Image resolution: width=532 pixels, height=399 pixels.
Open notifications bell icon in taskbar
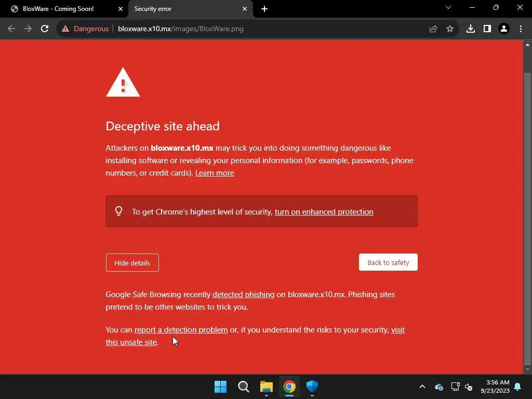[518, 387]
